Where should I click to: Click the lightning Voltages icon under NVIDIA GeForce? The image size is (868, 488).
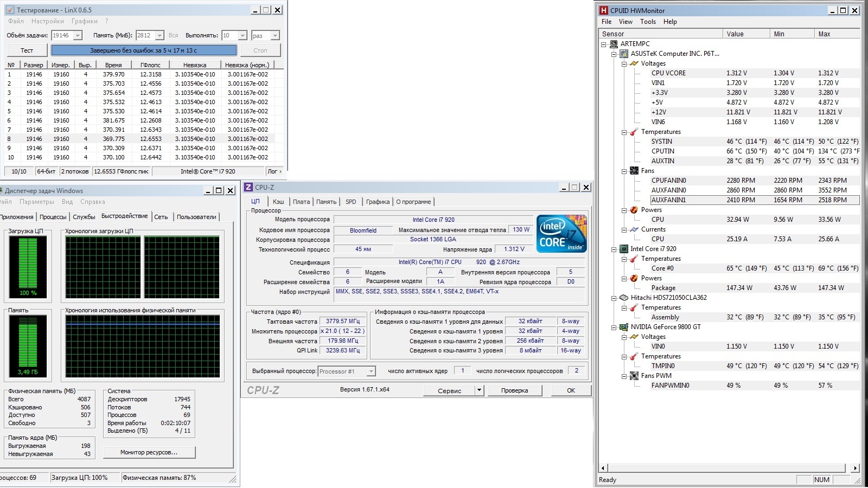(x=634, y=337)
